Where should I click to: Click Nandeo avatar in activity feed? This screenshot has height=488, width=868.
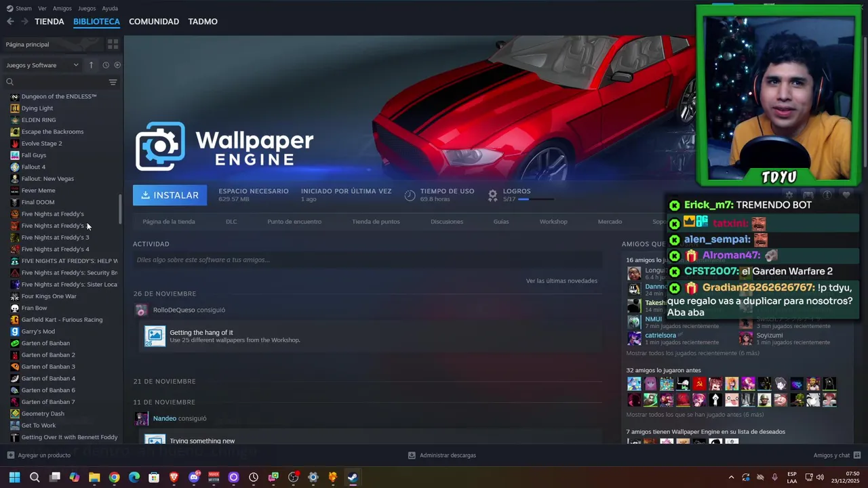pos(141,418)
